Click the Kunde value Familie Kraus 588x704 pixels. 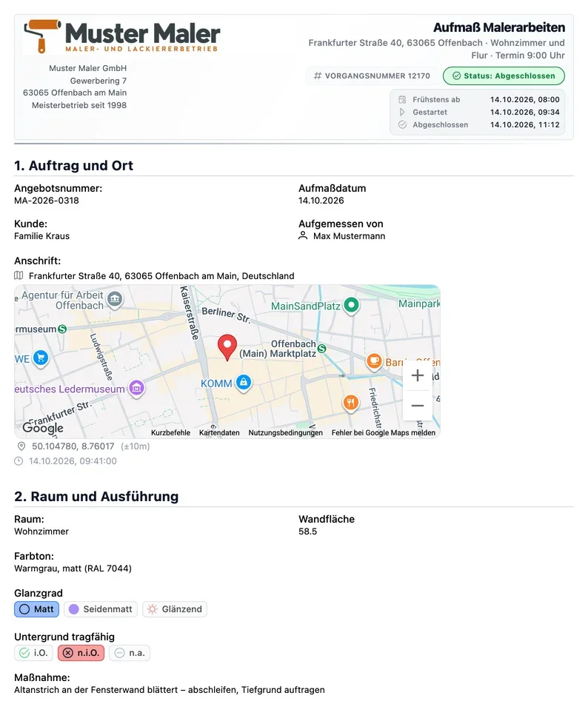click(41, 236)
